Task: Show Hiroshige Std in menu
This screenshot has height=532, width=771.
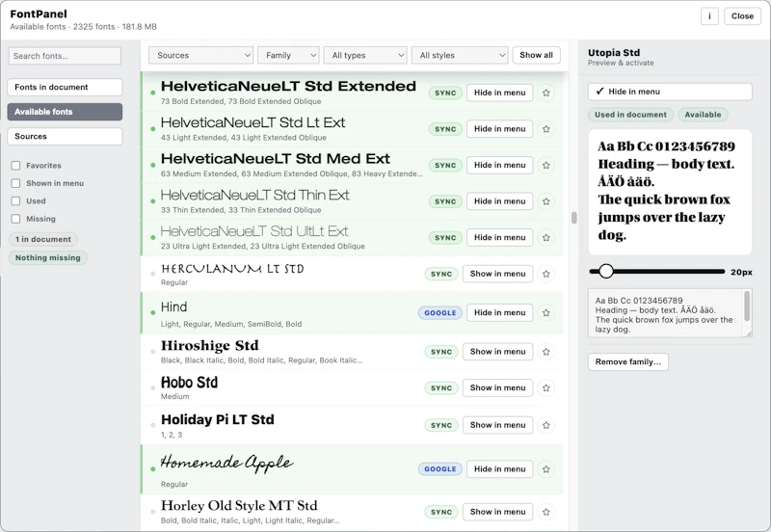Action: (x=497, y=351)
